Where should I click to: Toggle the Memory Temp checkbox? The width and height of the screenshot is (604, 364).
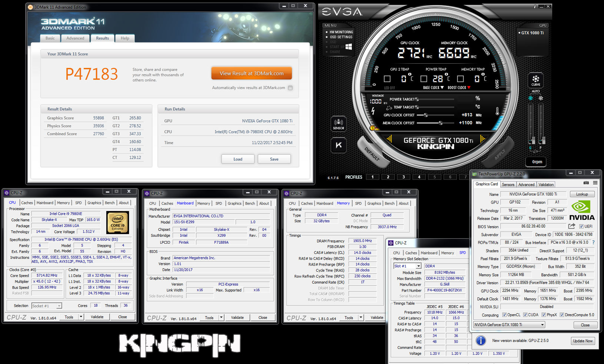[x=460, y=79]
